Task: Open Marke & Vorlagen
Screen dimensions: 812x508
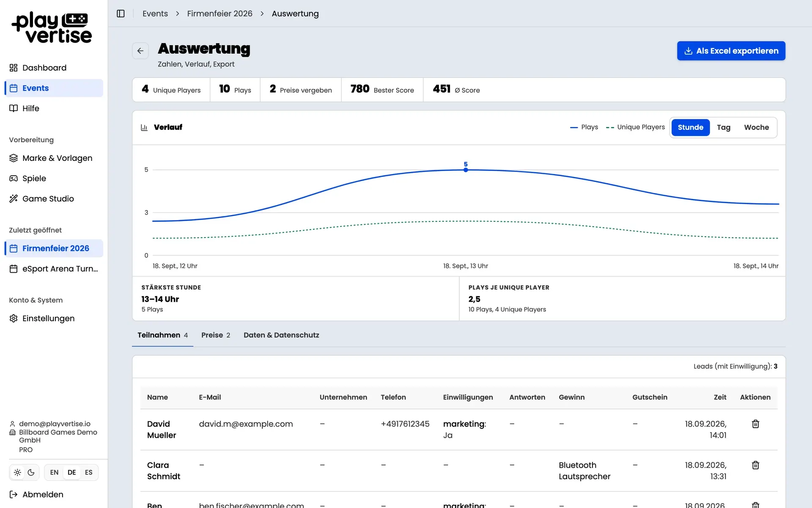Action: click(x=54, y=158)
